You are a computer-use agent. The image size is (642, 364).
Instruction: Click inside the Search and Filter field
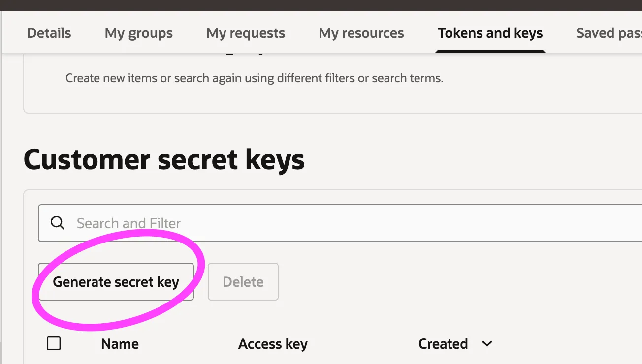tap(197, 223)
